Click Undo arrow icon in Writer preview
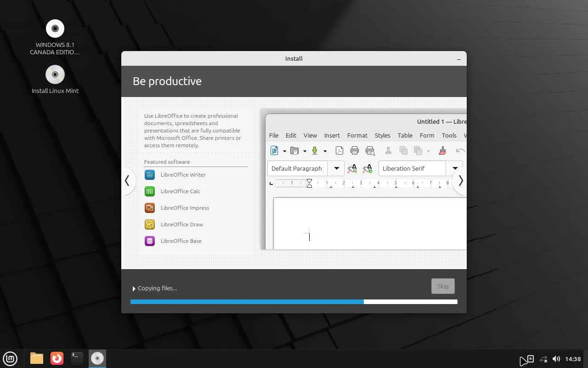Image resolution: width=588 pixels, height=368 pixels. coord(460,150)
